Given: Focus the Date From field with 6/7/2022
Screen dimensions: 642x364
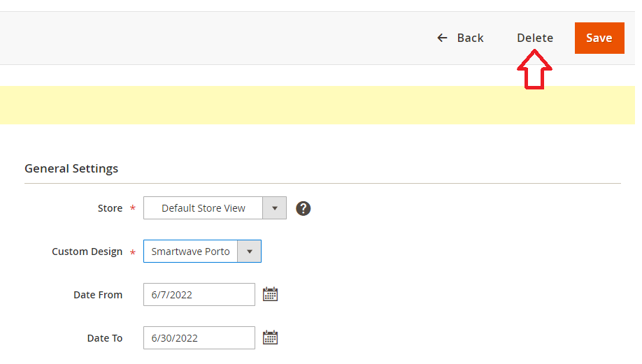Looking at the screenshot, I should click(x=199, y=294).
